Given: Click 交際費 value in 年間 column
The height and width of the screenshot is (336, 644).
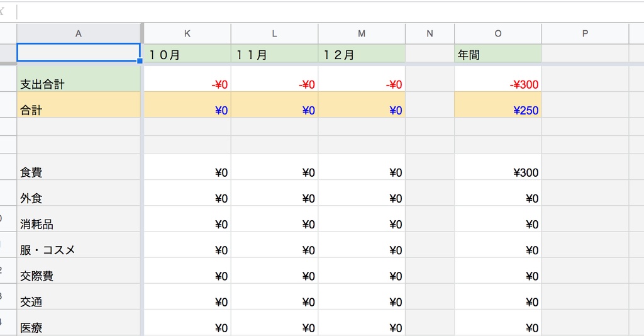Looking at the screenshot, I should point(498,271).
